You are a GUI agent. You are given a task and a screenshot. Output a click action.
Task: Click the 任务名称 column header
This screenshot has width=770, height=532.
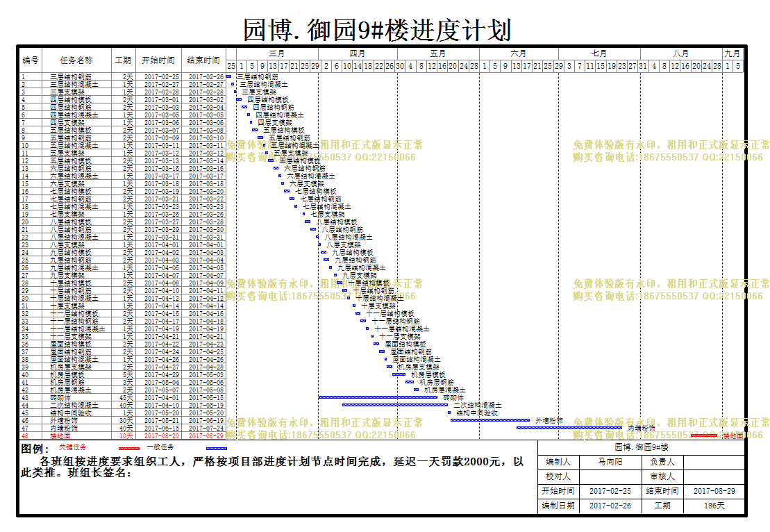(x=76, y=60)
